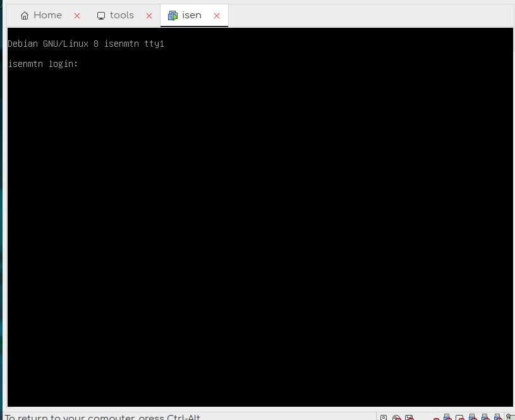The image size is (515, 420).
Task: Click device icon between first two USB icons
Action: [x=459, y=417]
